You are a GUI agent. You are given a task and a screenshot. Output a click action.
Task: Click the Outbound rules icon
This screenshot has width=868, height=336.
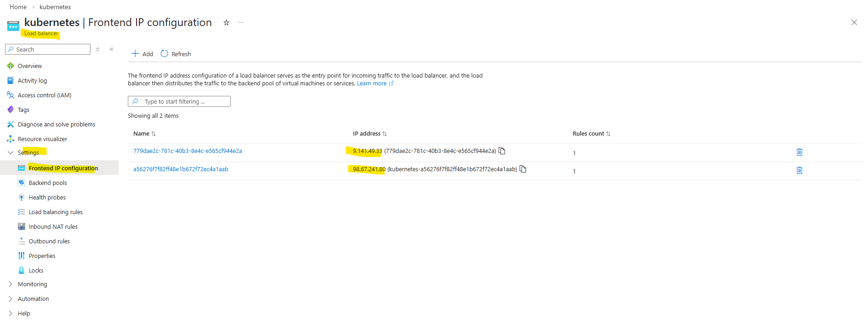pyautogui.click(x=21, y=241)
